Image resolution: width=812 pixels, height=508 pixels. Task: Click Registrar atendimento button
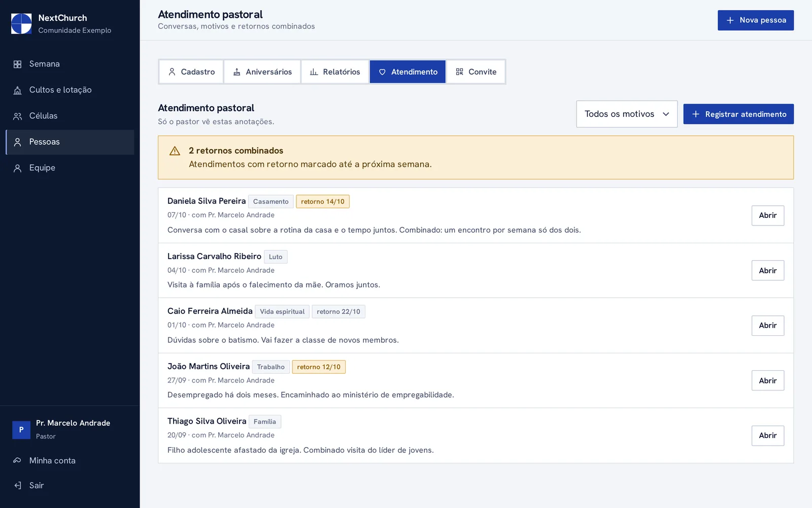click(x=738, y=114)
